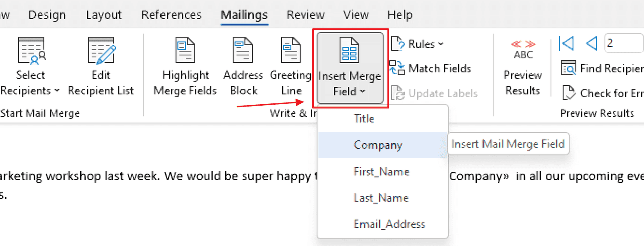The width and height of the screenshot is (644, 246).
Task: Click the Match Fields button
Action: pos(432,68)
